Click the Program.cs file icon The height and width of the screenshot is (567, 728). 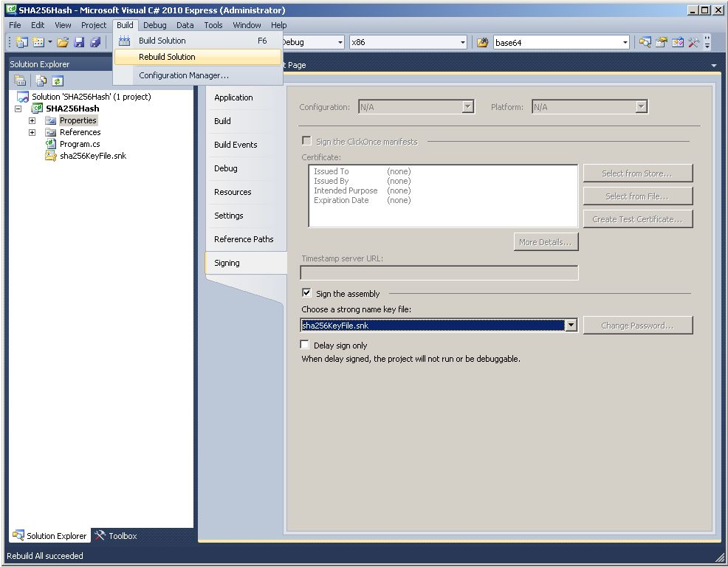click(51, 144)
